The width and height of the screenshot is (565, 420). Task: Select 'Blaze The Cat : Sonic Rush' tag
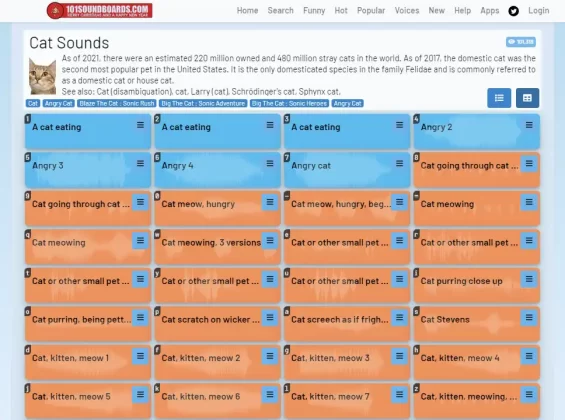point(117,103)
